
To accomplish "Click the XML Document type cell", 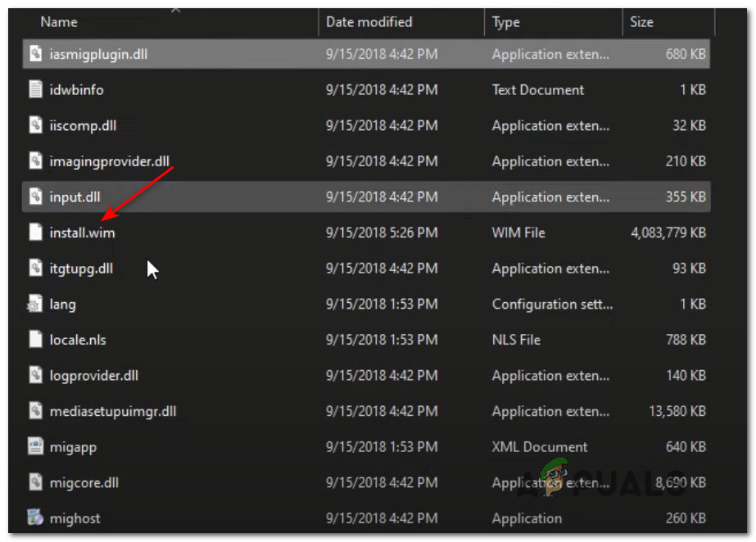I will (540, 446).
